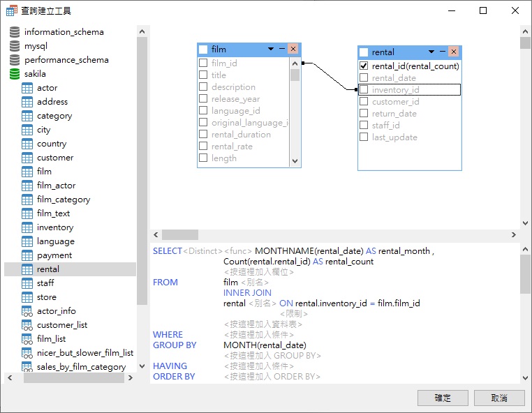Check the film_id column checkbox
This screenshot has height=413, width=532.
pos(203,63)
